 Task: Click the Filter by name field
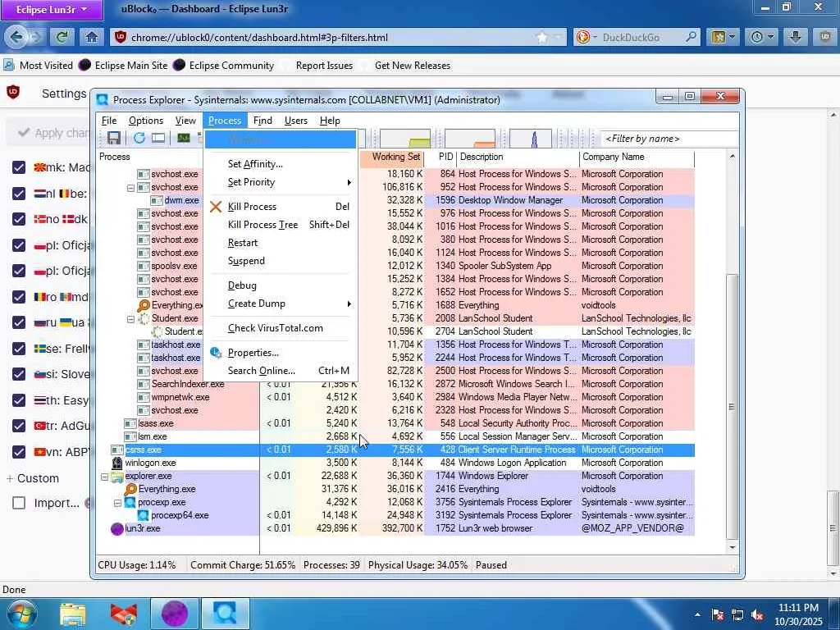[x=669, y=139]
